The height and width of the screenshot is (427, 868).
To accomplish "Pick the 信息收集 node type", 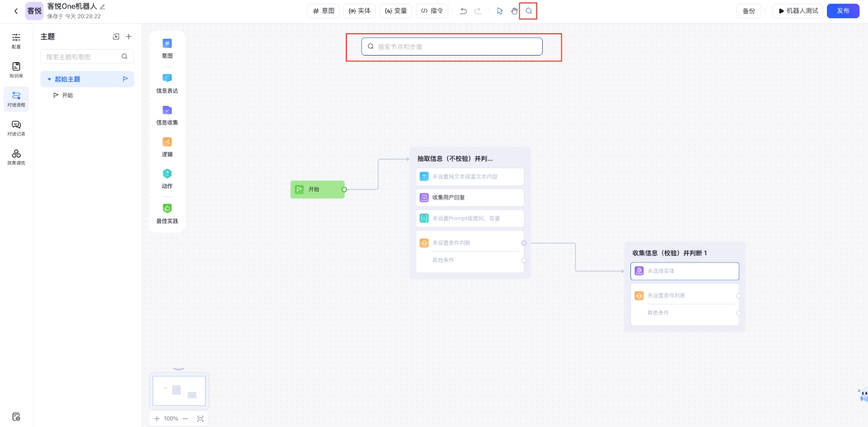I will [167, 114].
